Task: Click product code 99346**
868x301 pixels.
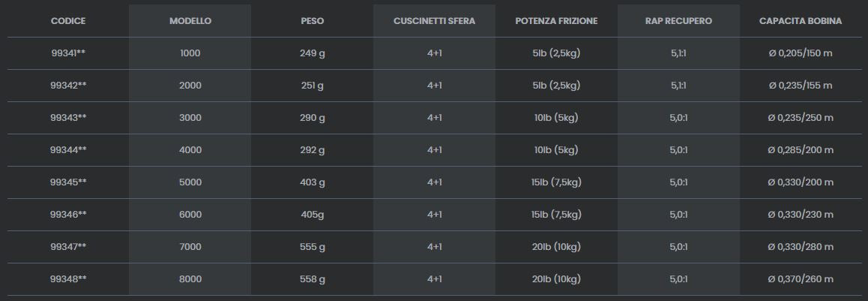Action: coord(68,215)
